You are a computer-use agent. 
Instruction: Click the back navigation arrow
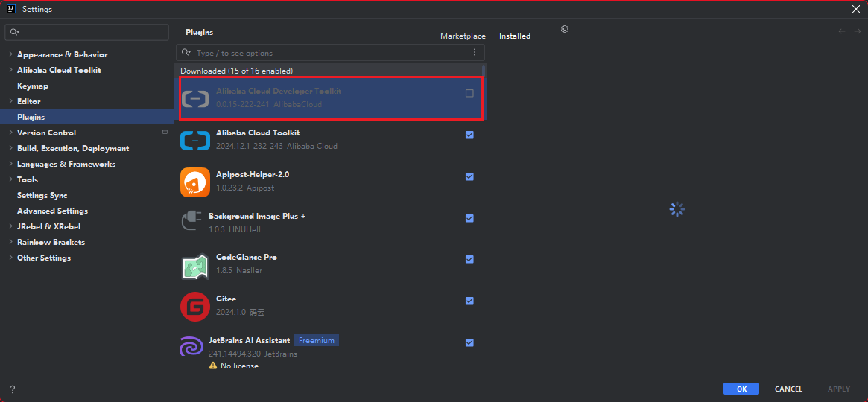(x=842, y=31)
